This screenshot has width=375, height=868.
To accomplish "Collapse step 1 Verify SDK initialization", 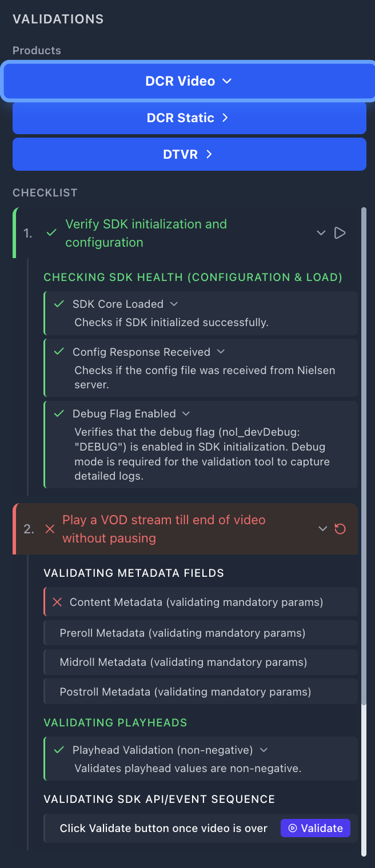I will tap(321, 232).
